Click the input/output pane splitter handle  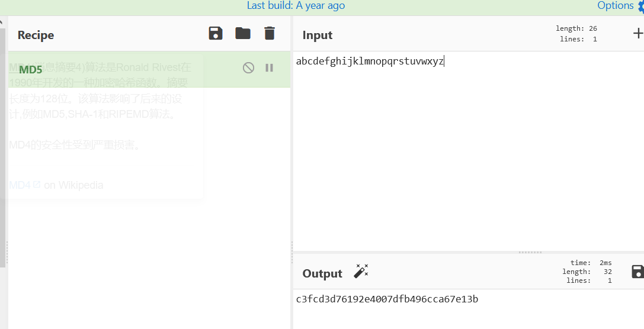[x=530, y=252]
